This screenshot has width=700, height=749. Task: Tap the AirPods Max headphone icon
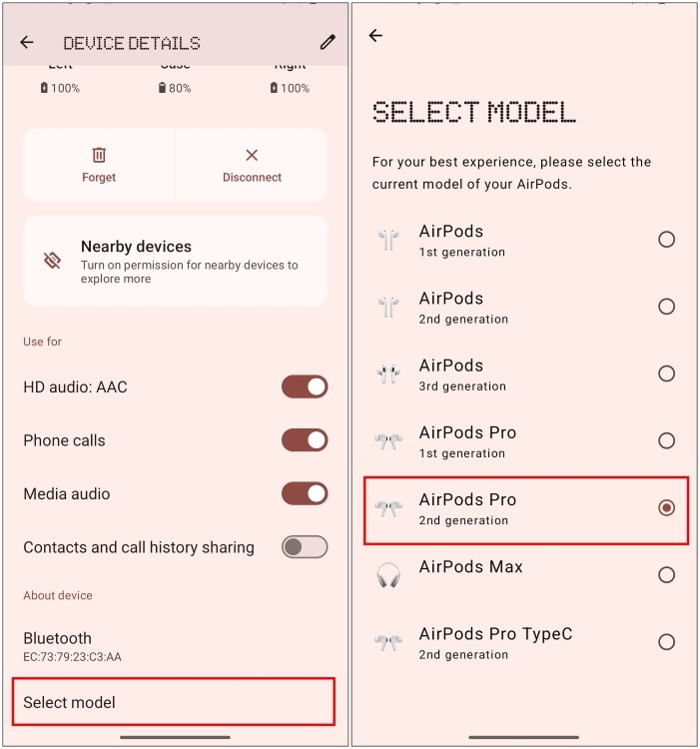[x=388, y=574]
